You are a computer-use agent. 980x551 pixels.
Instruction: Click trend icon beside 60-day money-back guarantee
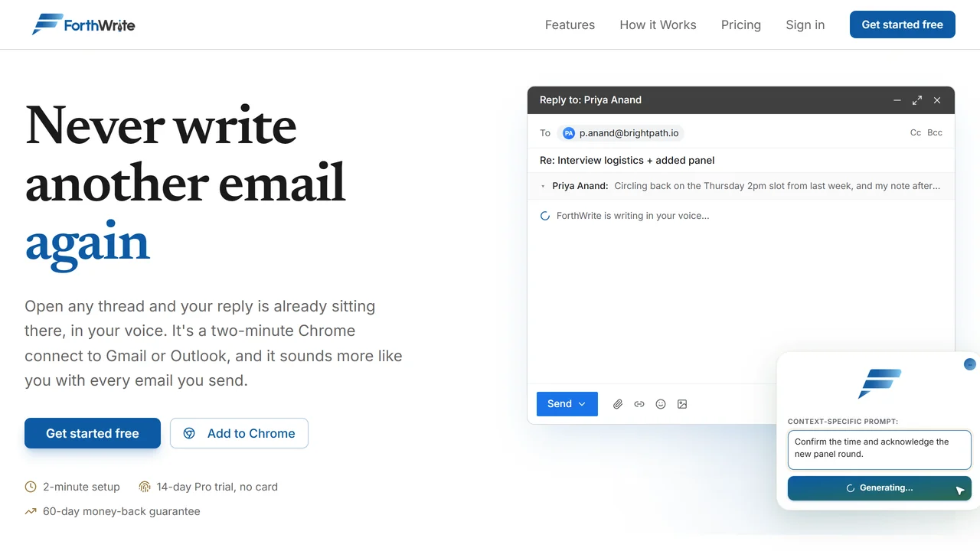(x=31, y=511)
